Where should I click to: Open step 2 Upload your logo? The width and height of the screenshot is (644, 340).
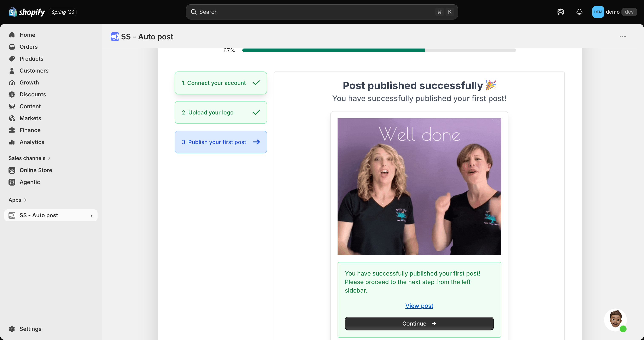tap(221, 112)
